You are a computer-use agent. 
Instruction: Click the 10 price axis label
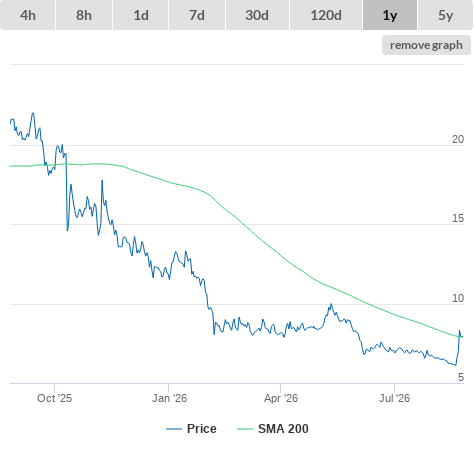458,298
